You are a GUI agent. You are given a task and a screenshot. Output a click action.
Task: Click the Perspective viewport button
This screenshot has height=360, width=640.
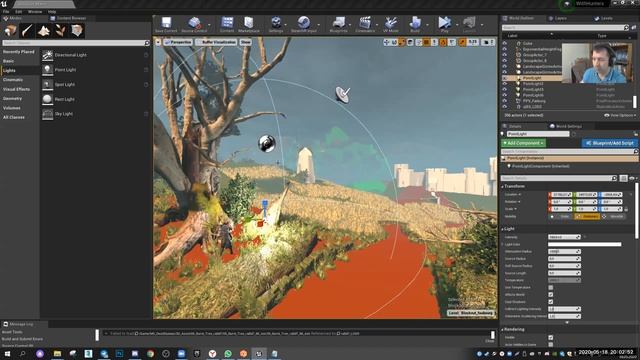point(178,42)
